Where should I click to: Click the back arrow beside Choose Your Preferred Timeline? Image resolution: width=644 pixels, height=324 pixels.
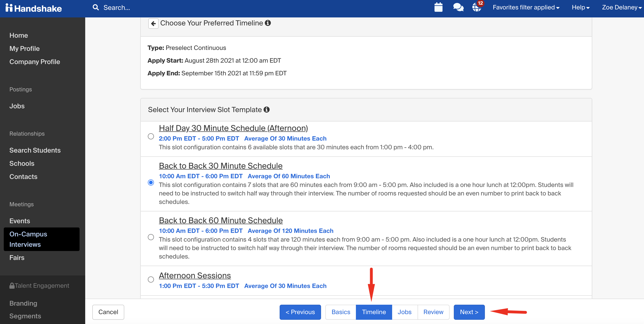[x=153, y=24]
